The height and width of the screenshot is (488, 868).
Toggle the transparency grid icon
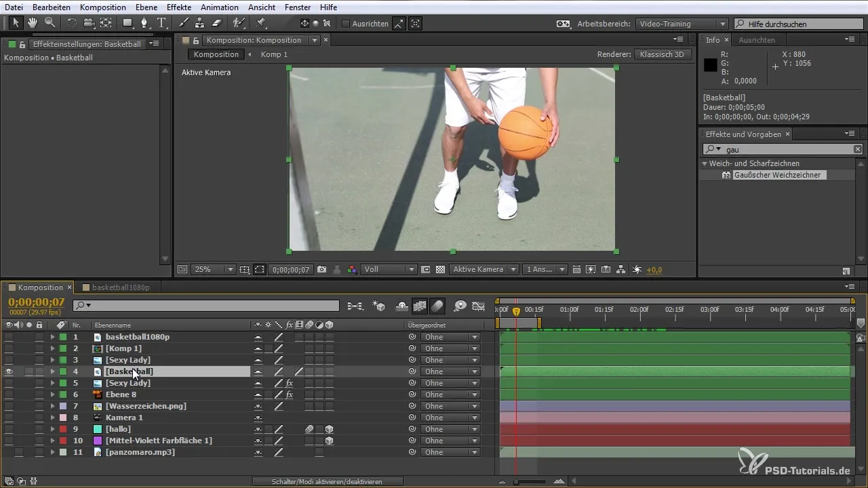click(x=440, y=269)
